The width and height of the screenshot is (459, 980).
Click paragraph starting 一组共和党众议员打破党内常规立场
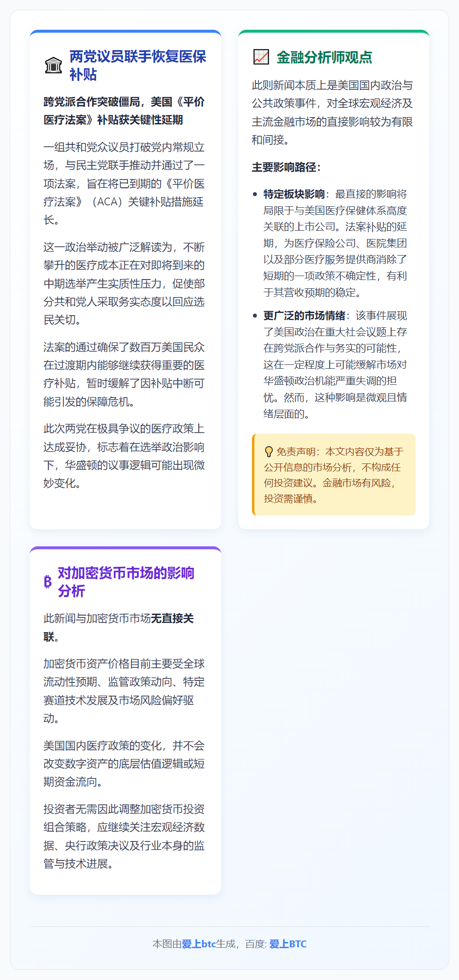coord(124,183)
